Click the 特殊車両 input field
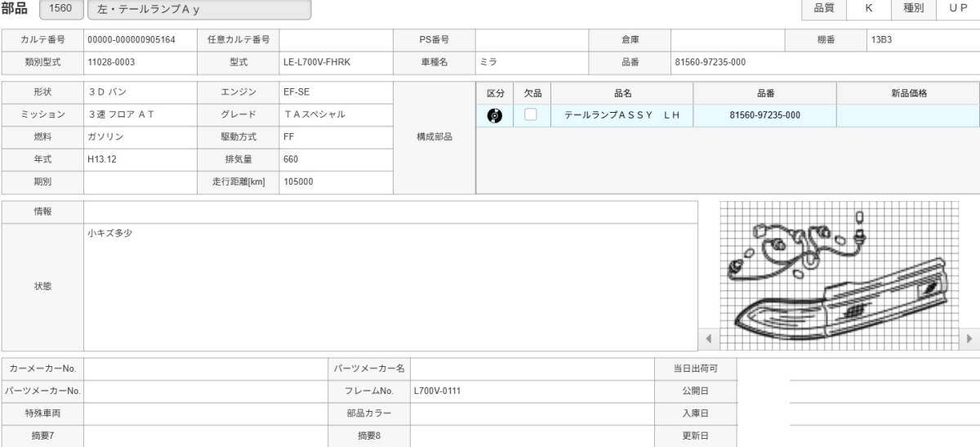980x447 pixels. [205, 413]
